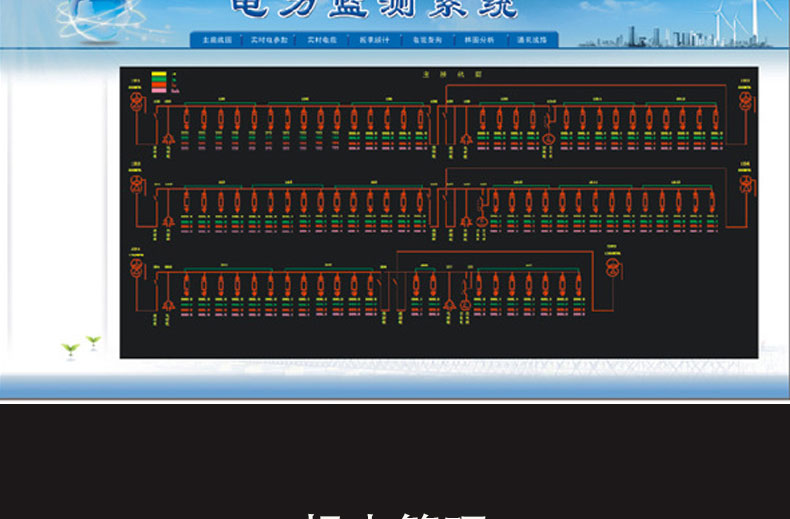Select the first feeder breaker on top-left busbar
The width and height of the screenshot is (790, 519).
coord(187,119)
